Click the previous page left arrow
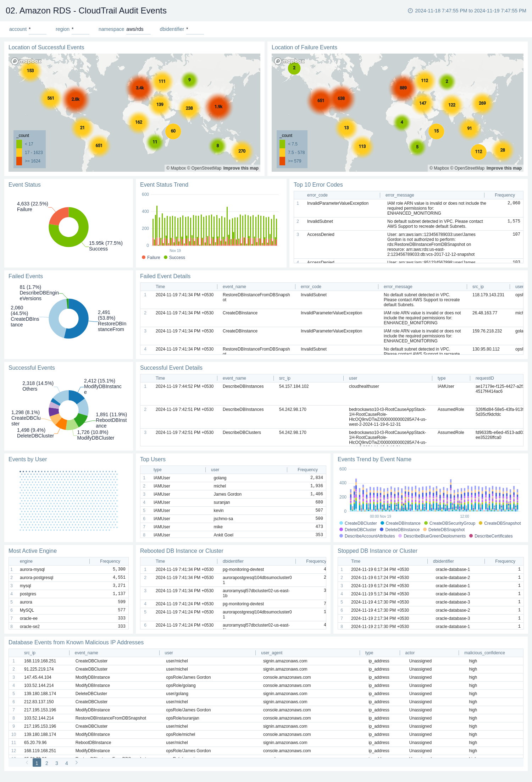Image resolution: width=532 pixels, height=782 pixels. [27, 762]
